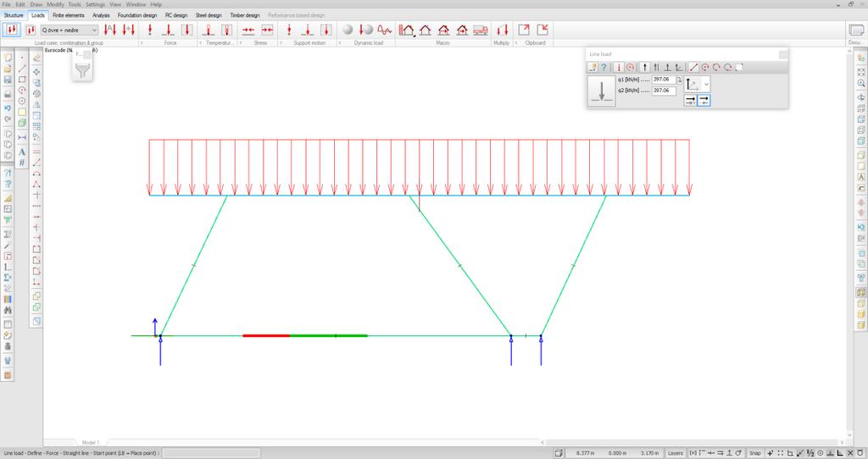Toggle the Snap button in status bar
The height and width of the screenshot is (459, 868).
[755, 453]
